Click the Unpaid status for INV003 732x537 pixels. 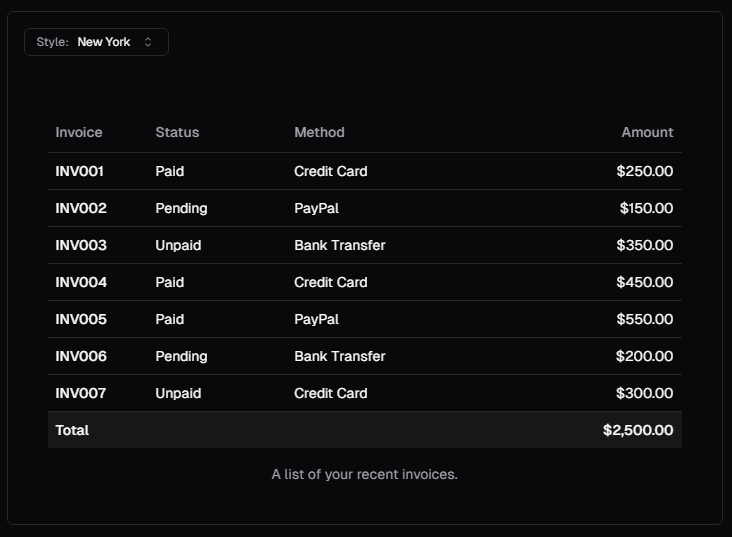point(178,245)
